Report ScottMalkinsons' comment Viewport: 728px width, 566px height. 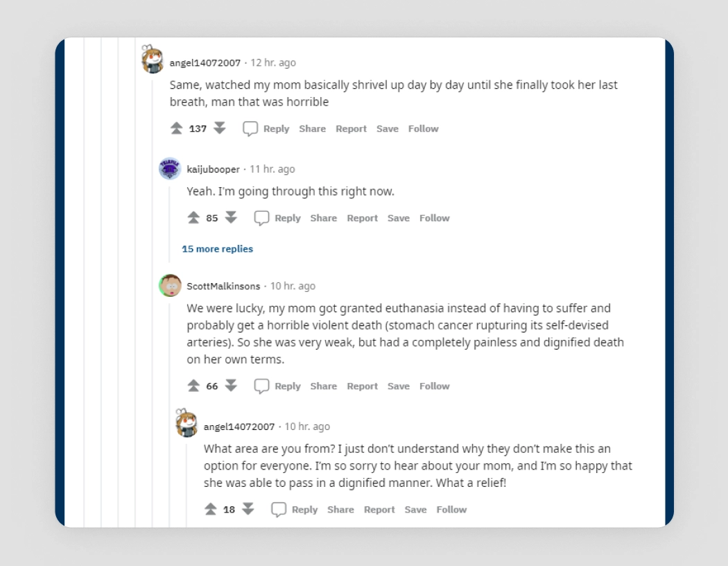tap(362, 386)
